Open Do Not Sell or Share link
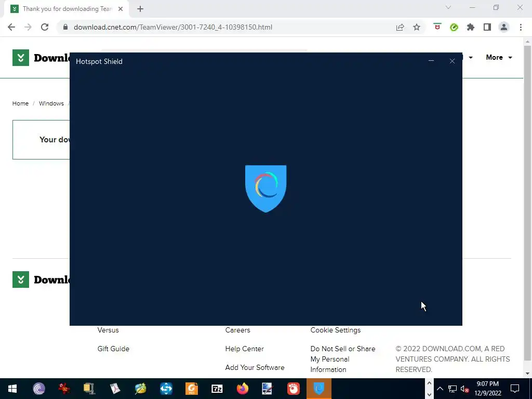Screen dimensions: 532x399 tap(343, 359)
